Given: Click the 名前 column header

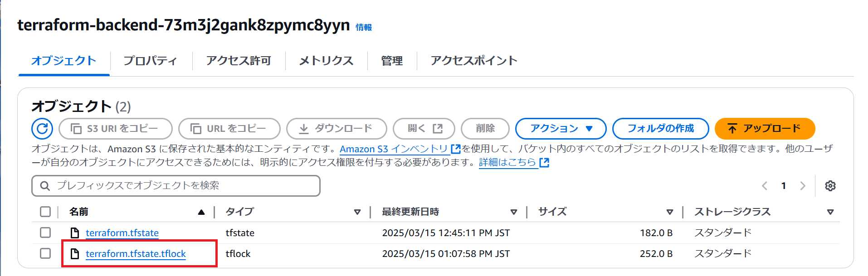Looking at the screenshot, I should tap(79, 212).
